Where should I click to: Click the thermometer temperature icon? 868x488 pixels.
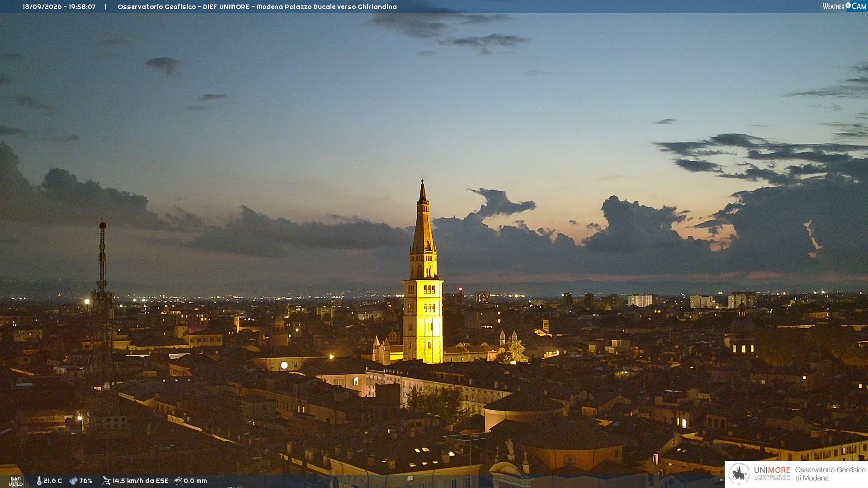pyautogui.click(x=39, y=481)
